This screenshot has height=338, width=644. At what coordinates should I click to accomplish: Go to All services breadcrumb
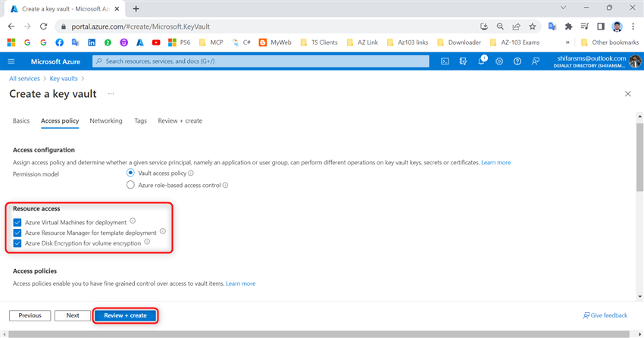pos(25,79)
